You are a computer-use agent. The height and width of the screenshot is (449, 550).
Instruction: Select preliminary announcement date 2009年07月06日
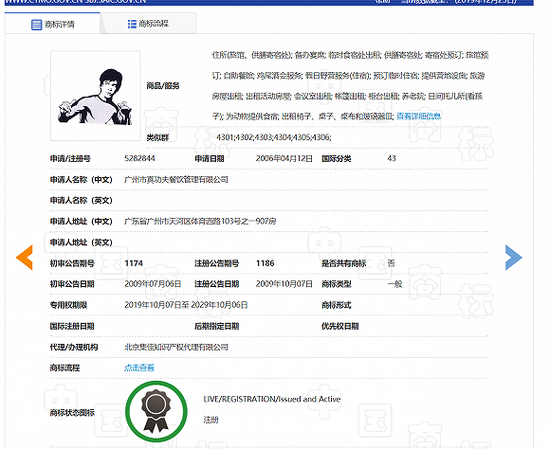153,284
